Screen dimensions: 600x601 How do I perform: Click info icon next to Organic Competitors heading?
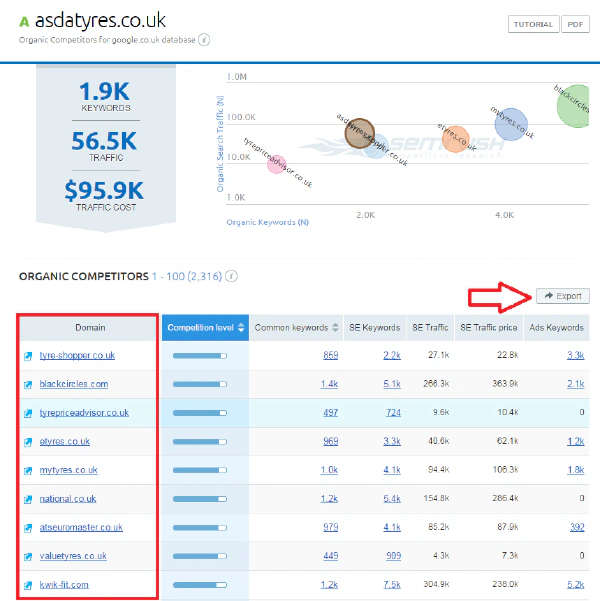pos(231,276)
